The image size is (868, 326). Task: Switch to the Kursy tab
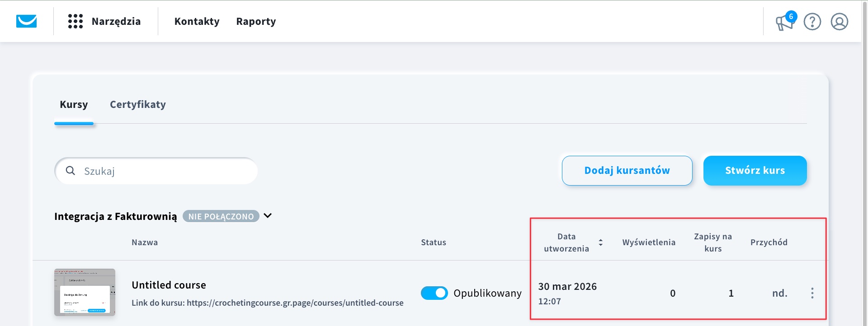(x=74, y=104)
